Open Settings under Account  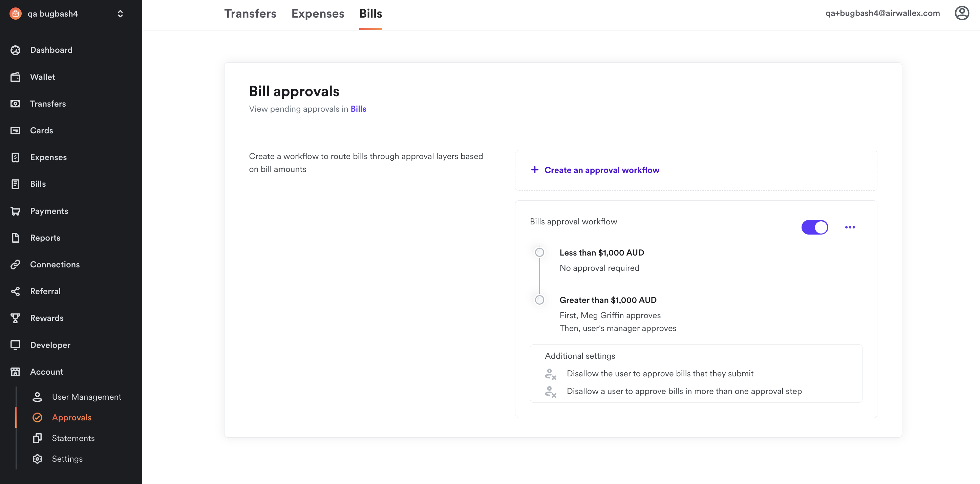pyautogui.click(x=67, y=459)
